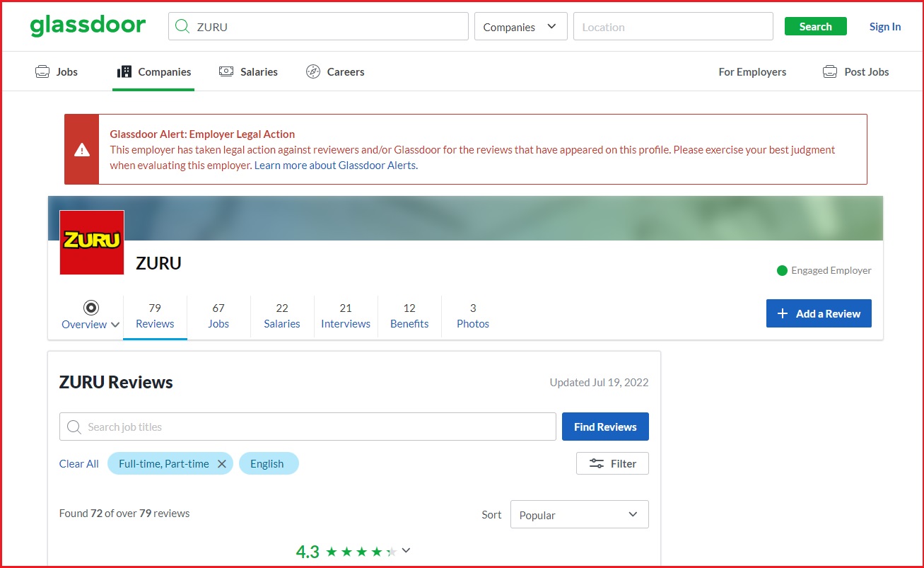The height and width of the screenshot is (568, 924).
Task: Open Learn more about Glassdoor Alerts link
Action: [334, 165]
